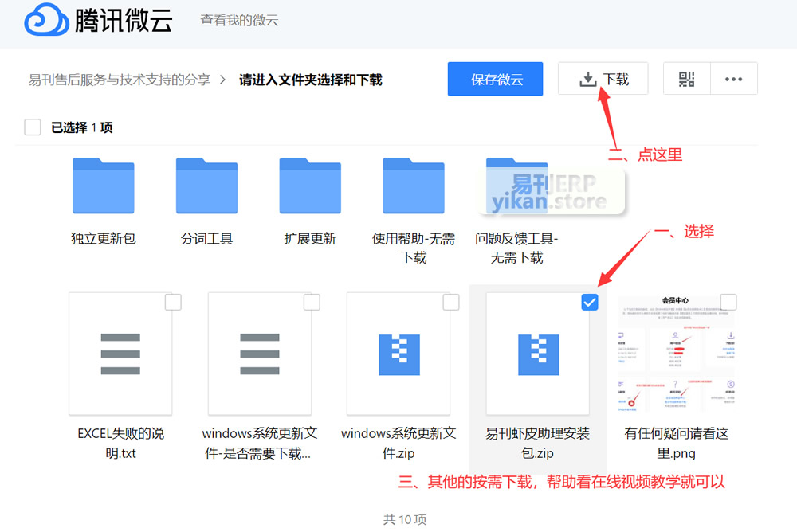Open the 分词工具 folder
Viewport: 797px width, 532px height.
[206, 186]
